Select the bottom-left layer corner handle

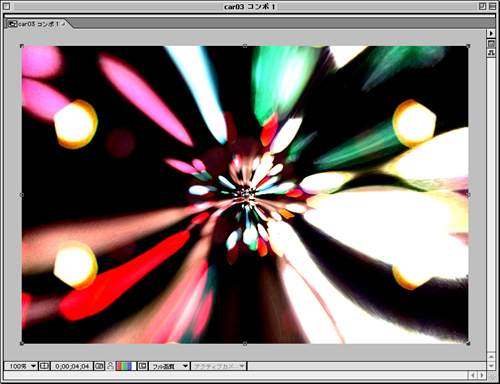22,343
